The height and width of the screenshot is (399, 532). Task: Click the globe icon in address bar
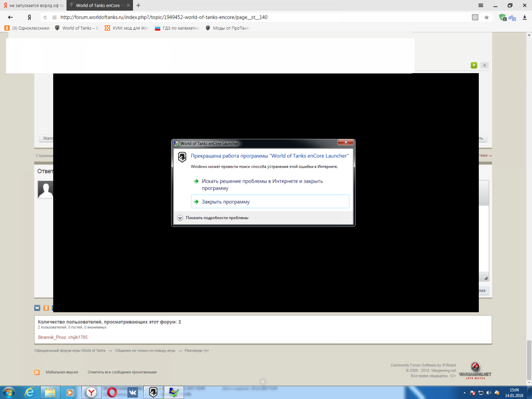point(475,17)
